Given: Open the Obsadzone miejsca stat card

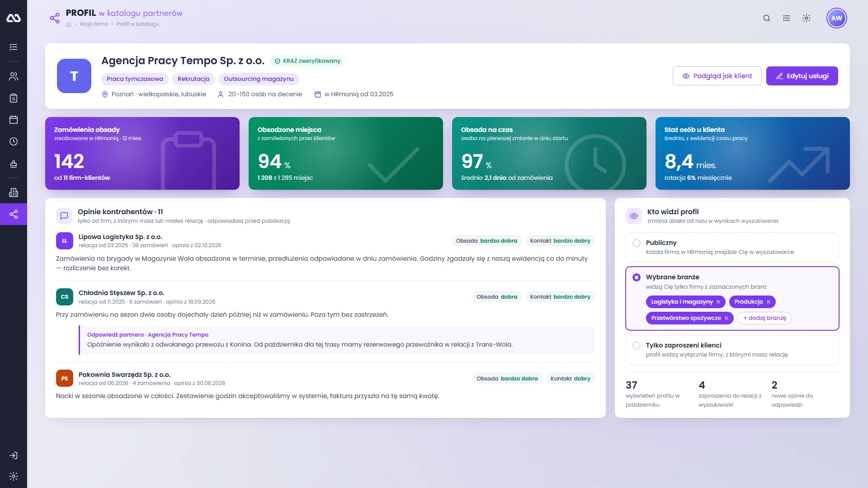Looking at the screenshot, I should pyautogui.click(x=346, y=153).
